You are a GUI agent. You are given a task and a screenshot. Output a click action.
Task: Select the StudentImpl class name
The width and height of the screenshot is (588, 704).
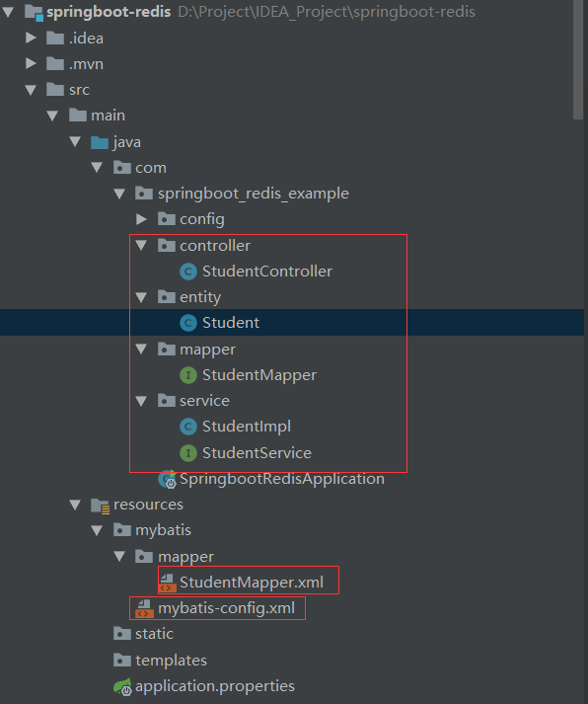247,427
